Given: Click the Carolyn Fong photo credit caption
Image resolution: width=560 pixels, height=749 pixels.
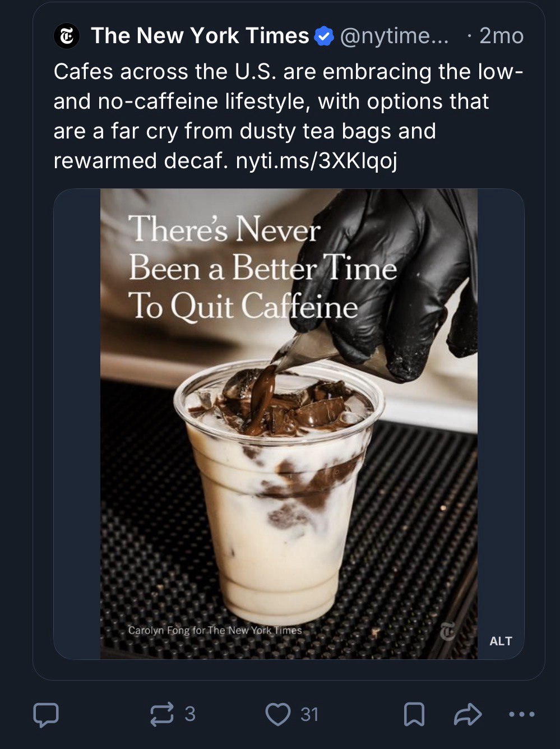Looking at the screenshot, I should (x=215, y=630).
